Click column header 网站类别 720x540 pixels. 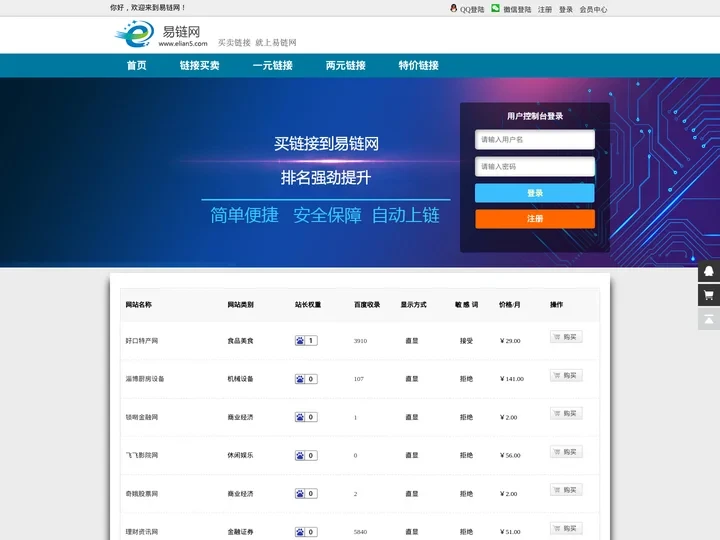coord(240,304)
